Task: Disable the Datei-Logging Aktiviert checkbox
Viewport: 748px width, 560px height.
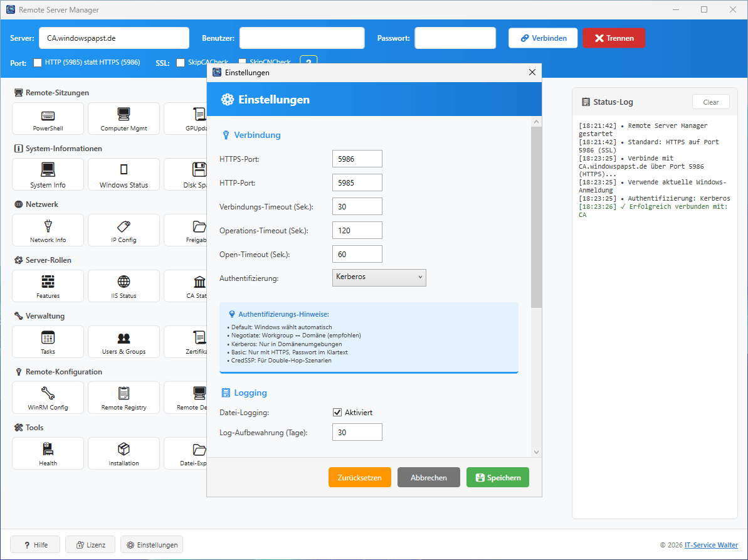Action: 337,412
